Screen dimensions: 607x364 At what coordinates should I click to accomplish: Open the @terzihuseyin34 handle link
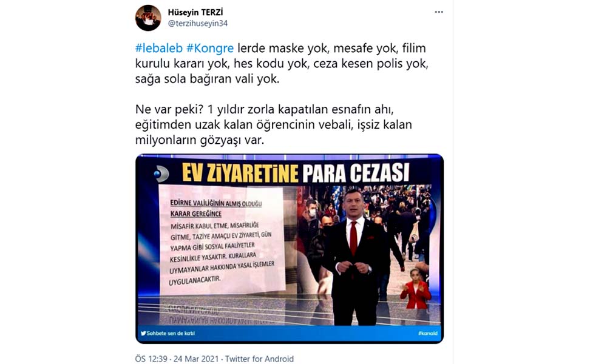[x=197, y=24]
